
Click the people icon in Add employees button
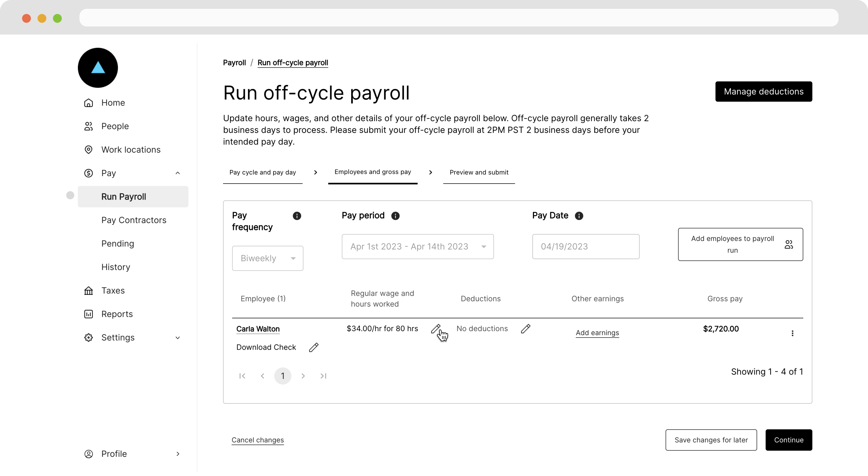pos(789,245)
